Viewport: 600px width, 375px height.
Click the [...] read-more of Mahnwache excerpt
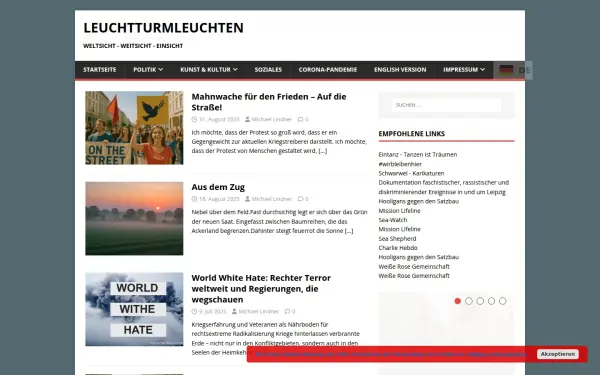pos(323,151)
